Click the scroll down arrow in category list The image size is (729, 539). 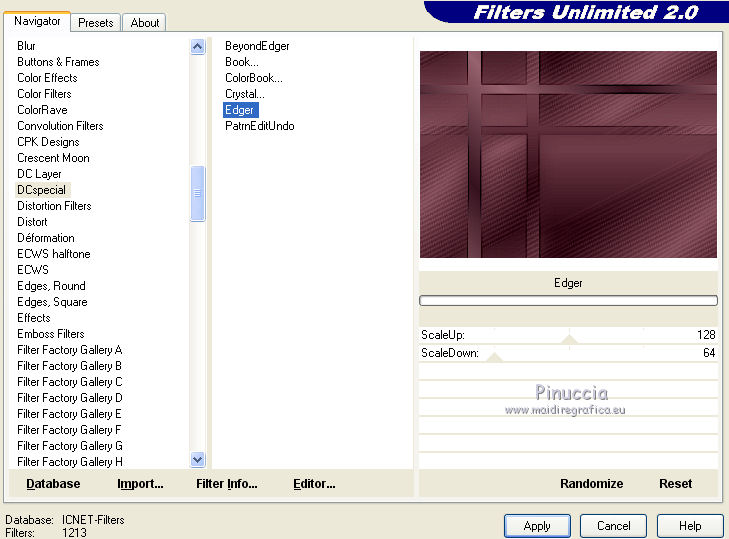[x=198, y=459]
